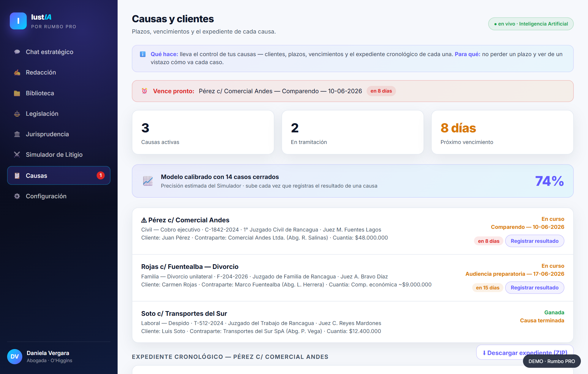
Task: Click the 'Ganada' status label
Action: (x=554, y=313)
